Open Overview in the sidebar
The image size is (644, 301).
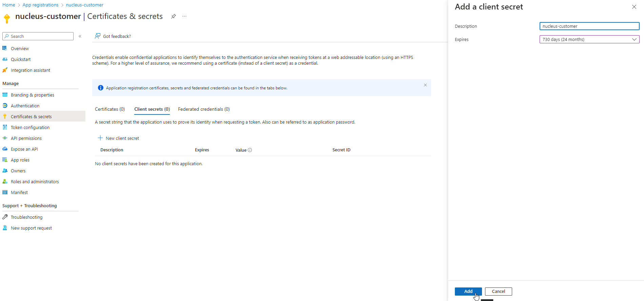pyautogui.click(x=20, y=48)
